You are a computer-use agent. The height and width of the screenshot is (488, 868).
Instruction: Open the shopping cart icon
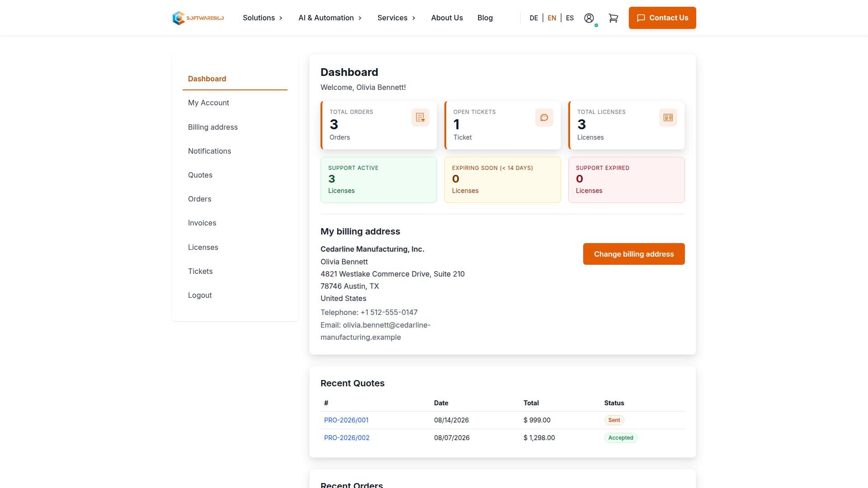pos(613,18)
